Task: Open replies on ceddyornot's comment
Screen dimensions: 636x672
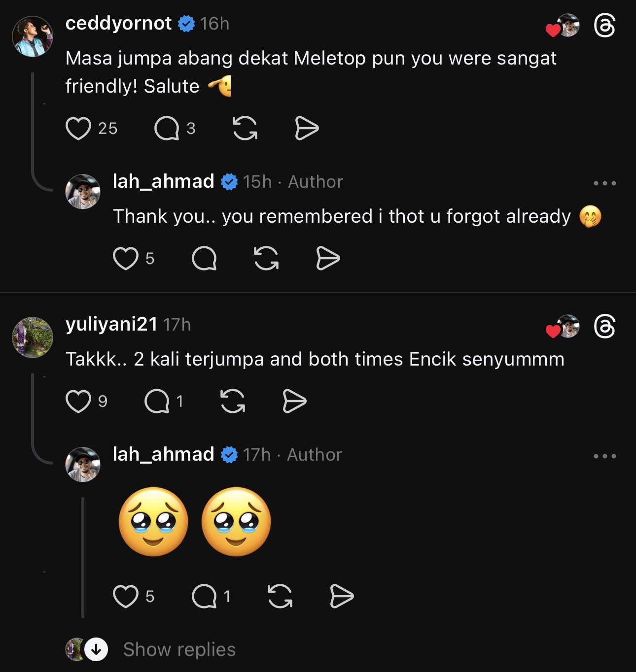Action: 167,129
